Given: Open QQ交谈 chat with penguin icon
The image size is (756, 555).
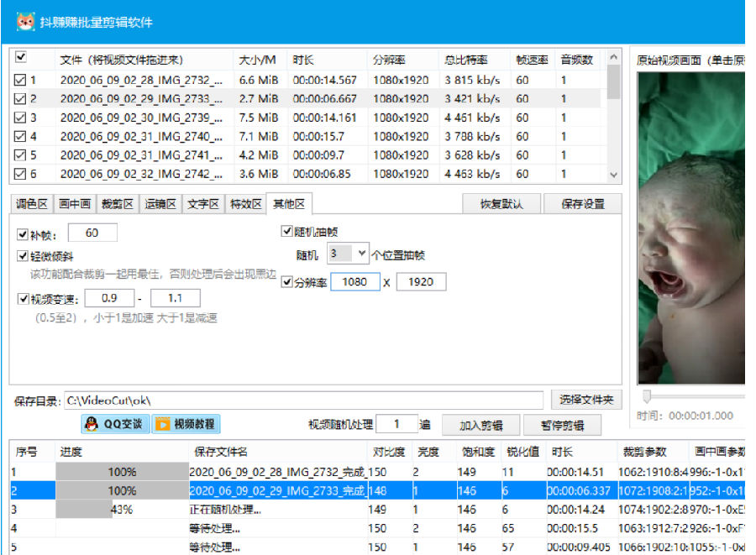Looking at the screenshot, I should [114, 424].
